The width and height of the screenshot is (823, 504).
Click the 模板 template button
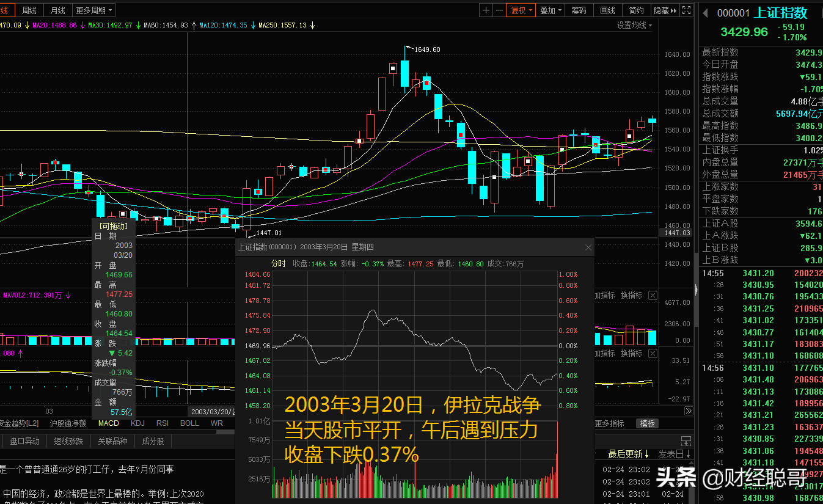(x=648, y=423)
